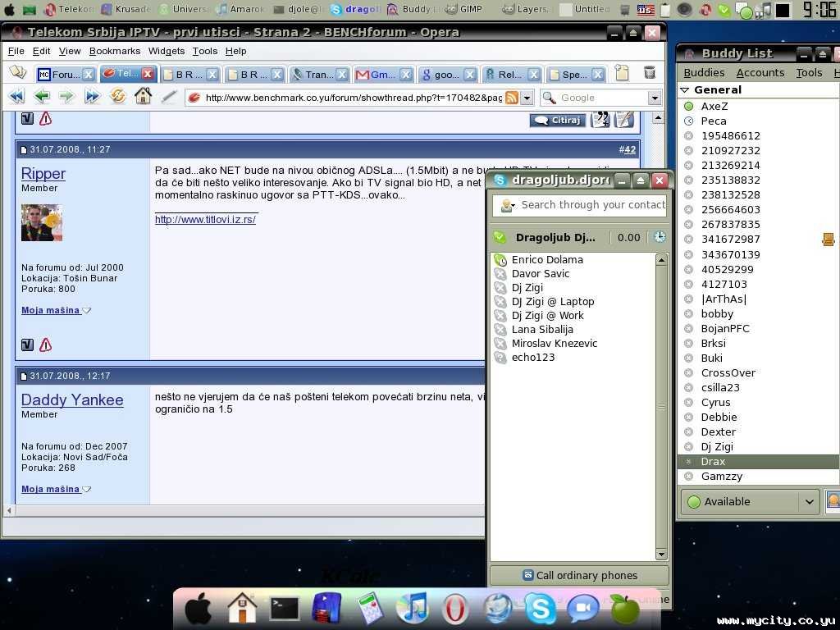Click the V icon under Ripper's post
Viewport: 840px width, 630px height.
[27, 345]
